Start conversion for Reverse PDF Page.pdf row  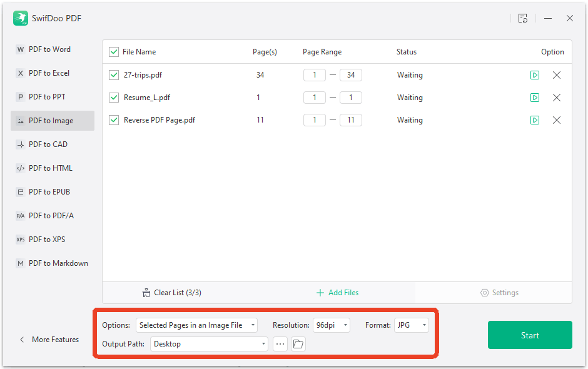click(x=535, y=120)
